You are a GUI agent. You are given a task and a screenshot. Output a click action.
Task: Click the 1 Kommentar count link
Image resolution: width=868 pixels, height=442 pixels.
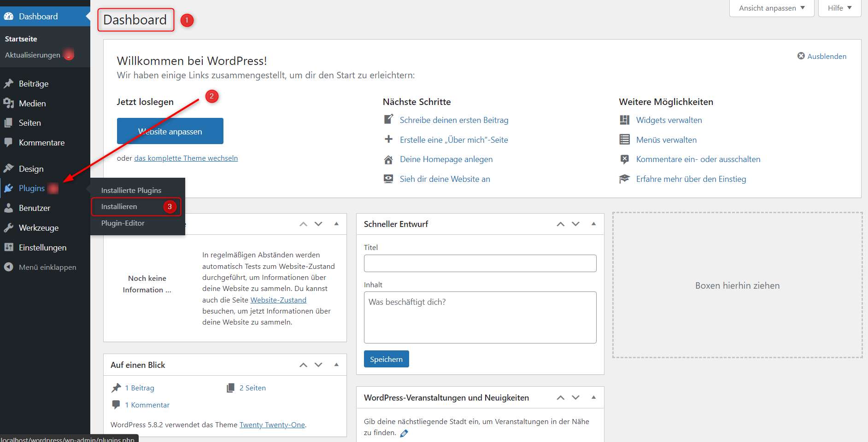[147, 405]
